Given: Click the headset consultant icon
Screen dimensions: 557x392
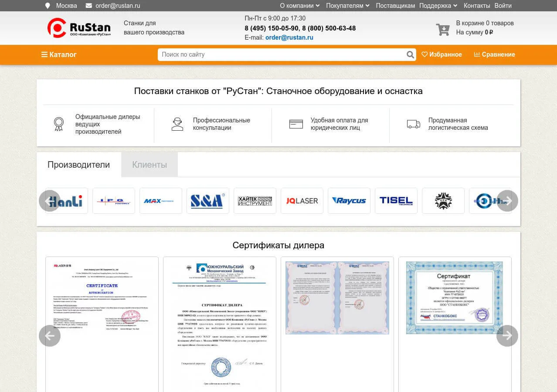Looking at the screenshot, I should (x=177, y=124).
